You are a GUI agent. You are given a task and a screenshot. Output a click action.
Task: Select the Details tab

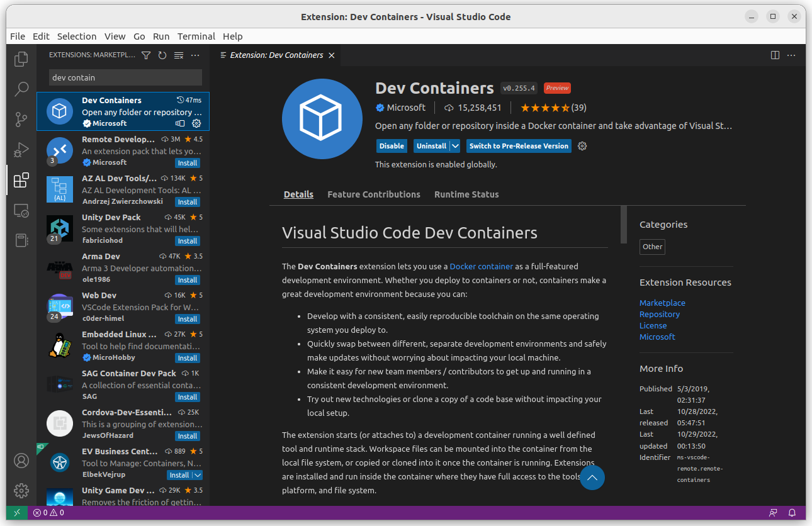pos(298,194)
